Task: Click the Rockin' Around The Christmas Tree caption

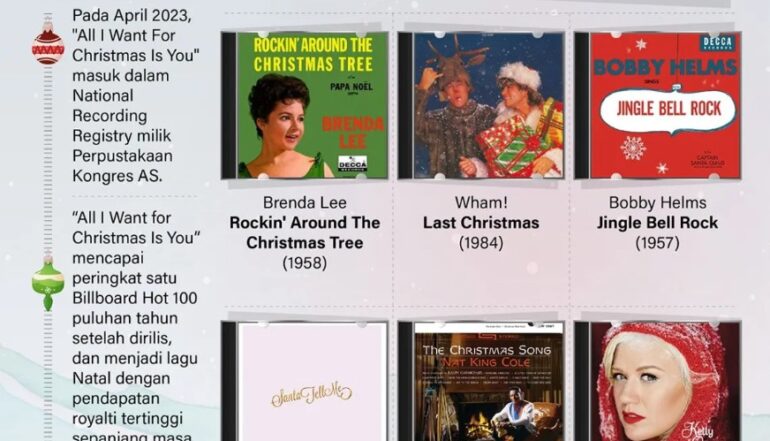Action: tap(305, 233)
